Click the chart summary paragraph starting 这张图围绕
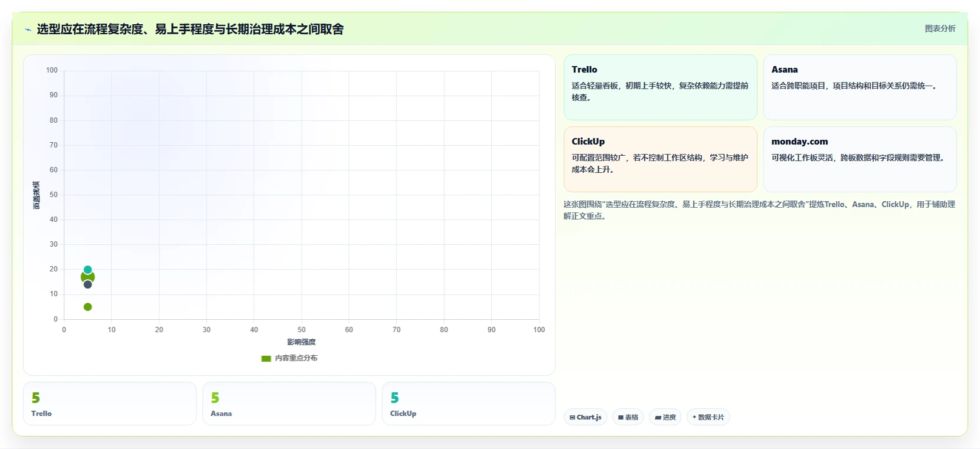Image resolution: width=980 pixels, height=449 pixels. point(759,210)
